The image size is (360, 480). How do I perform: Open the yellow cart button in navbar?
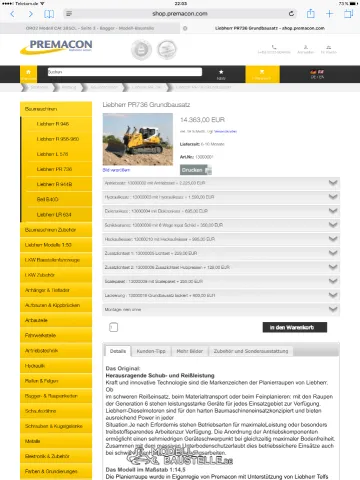click(262, 74)
